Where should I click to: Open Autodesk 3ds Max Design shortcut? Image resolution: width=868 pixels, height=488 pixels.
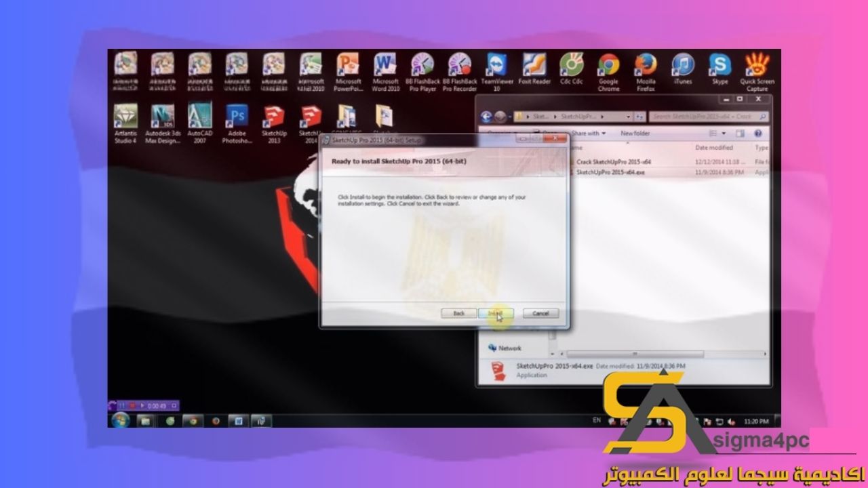[x=163, y=123]
